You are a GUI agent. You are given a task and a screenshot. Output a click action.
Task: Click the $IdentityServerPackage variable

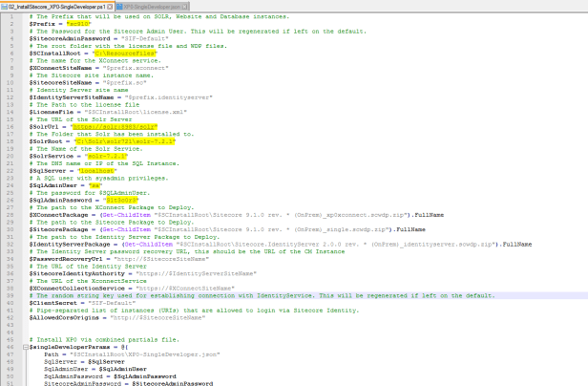tap(70, 245)
